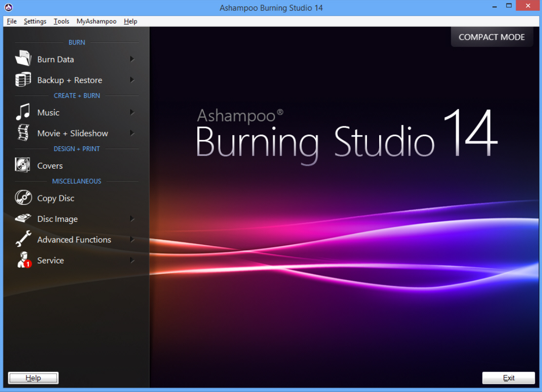
Task: Expand the Service submenu arrow
Action: (132, 260)
